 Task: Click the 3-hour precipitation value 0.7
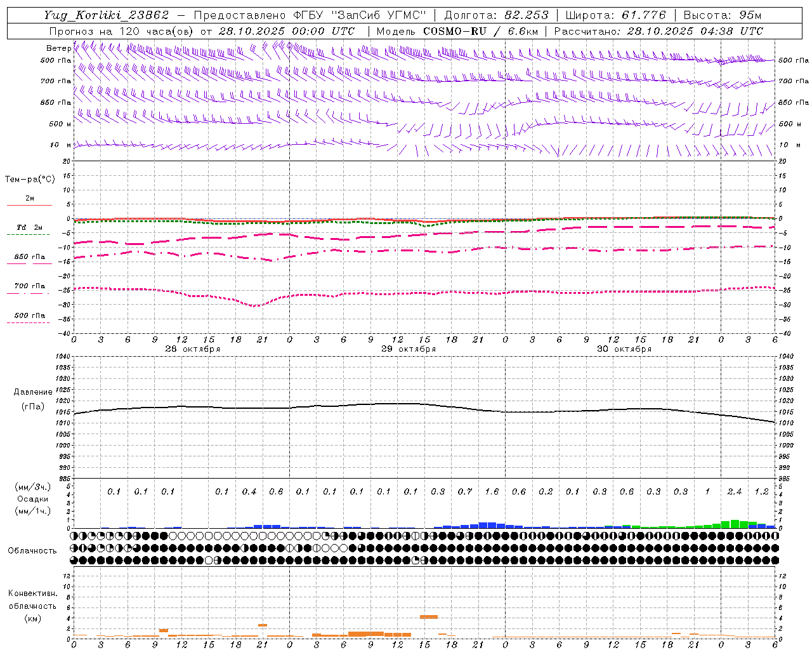click(x=465, y=491)
